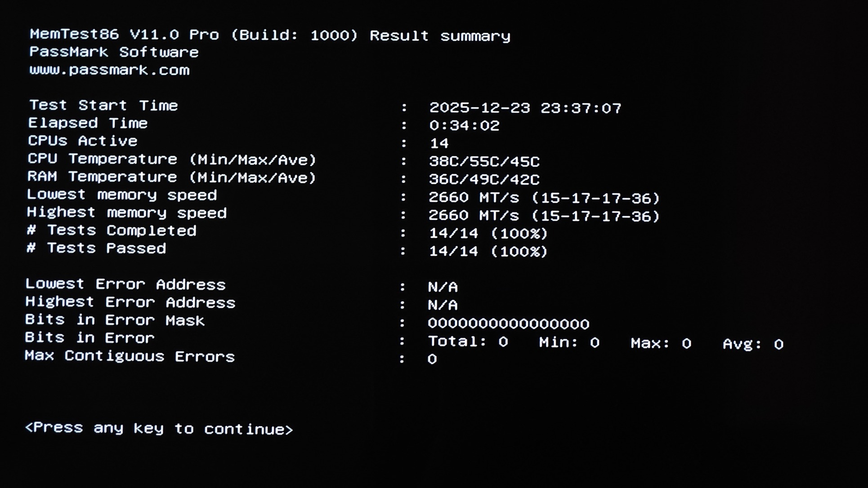Select the Lowest memory speed value
Image resolution: width=868 pixels, height=488 pixels.
point(544,198)
